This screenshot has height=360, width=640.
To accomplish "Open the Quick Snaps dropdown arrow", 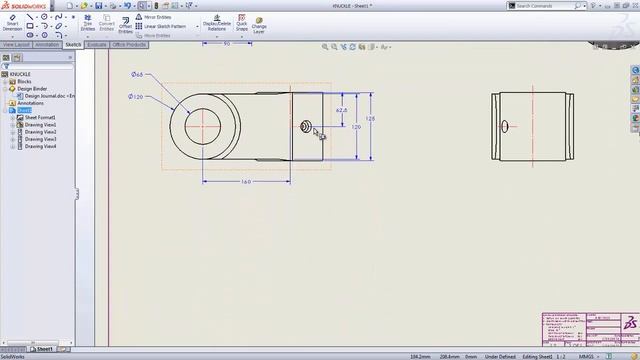I will pyautogui.click(x=242, y=37).
